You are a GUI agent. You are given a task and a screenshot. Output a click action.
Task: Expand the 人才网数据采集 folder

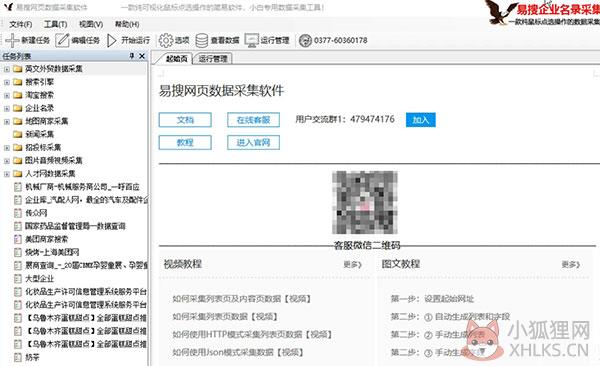(x=7, y=174)
